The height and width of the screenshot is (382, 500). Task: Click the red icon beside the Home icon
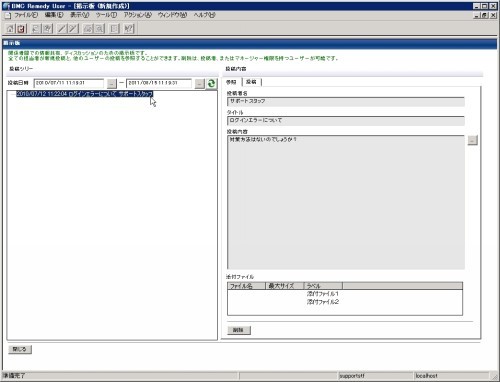21,29
